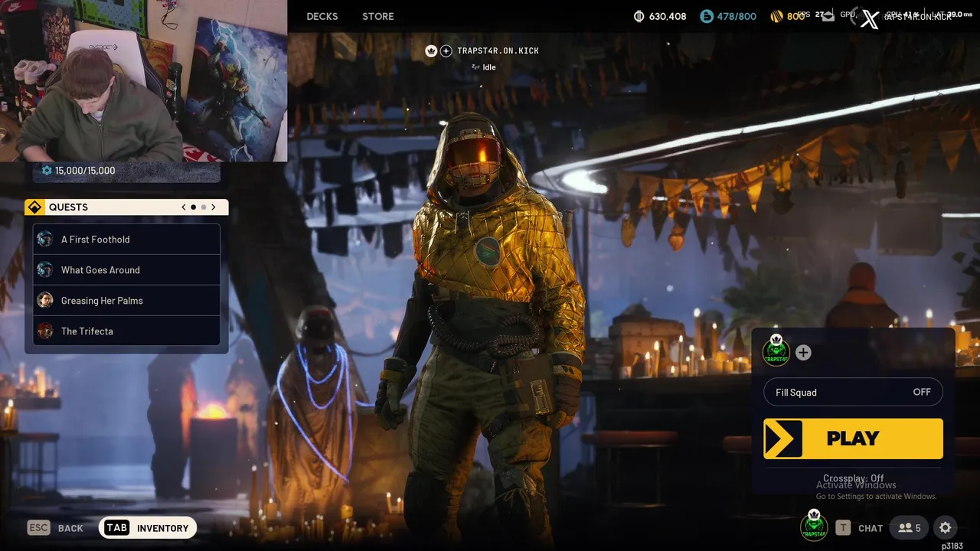Open quest The Trifecta
This screenshot has width=980, height=551.
[126, 331]
